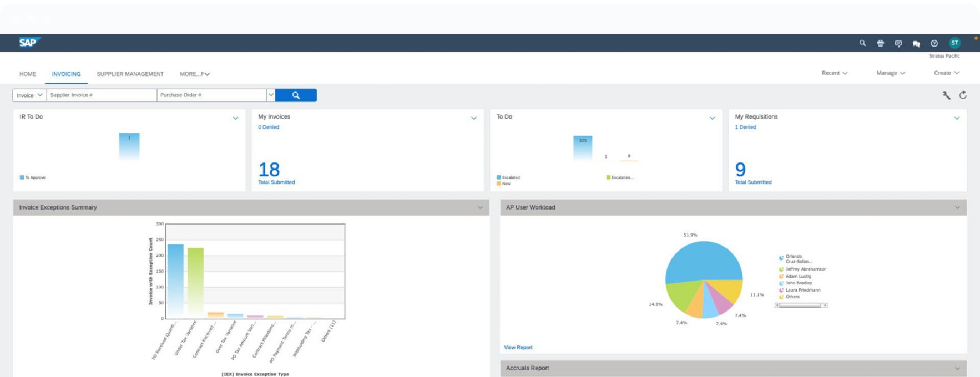Image resolution: width=980 pixels, height=377 pixels.
Task: Expand the Recent dropdown menu
Action: tap(835, 73)
